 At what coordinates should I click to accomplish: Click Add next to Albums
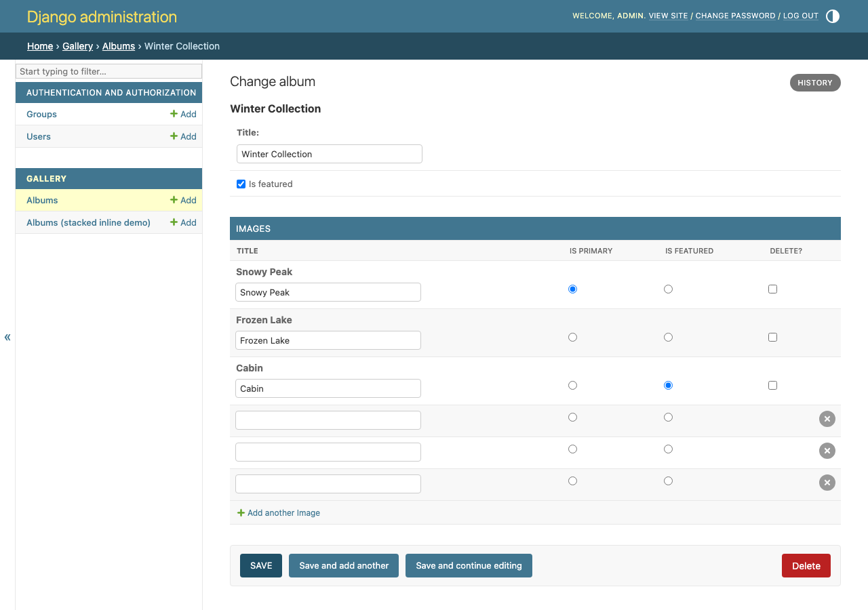183,200
